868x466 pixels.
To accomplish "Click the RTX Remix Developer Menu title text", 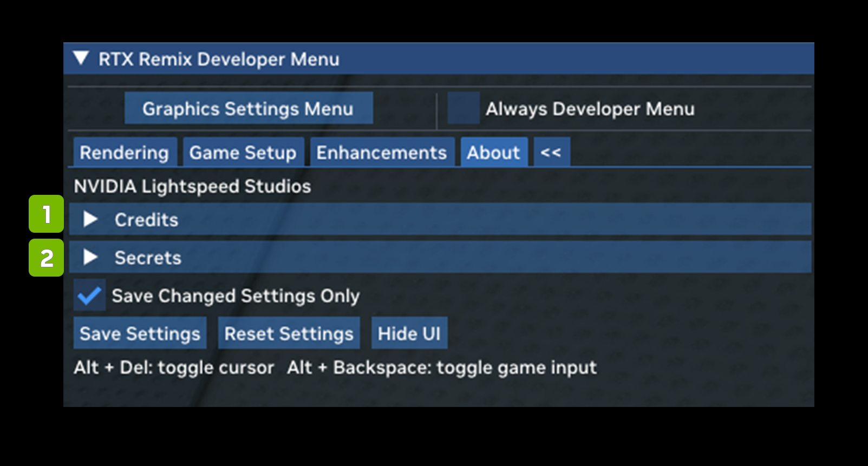I will [219, 58].
